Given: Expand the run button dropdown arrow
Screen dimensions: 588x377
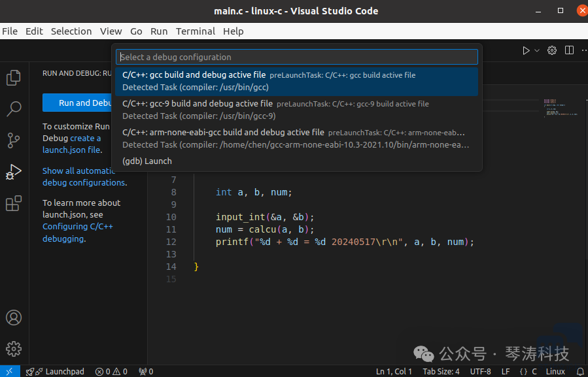Looking at the screenshot, I should 537,50.
